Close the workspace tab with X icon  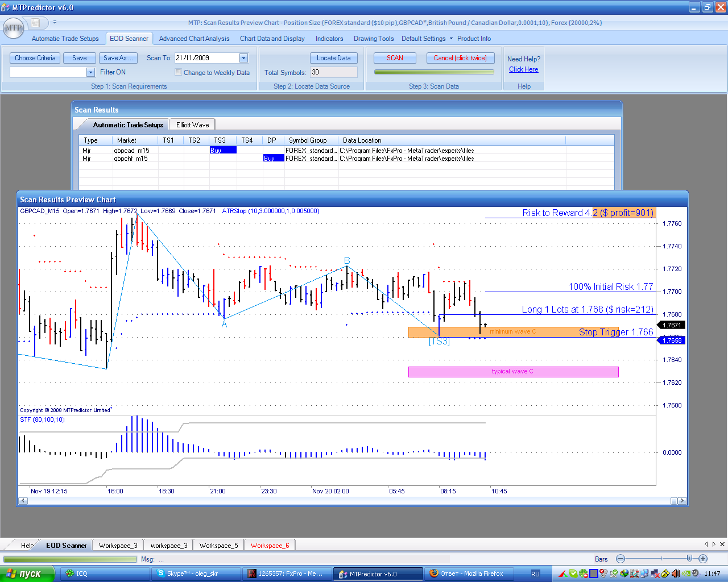pyautogui.click(x=722, y=544)
